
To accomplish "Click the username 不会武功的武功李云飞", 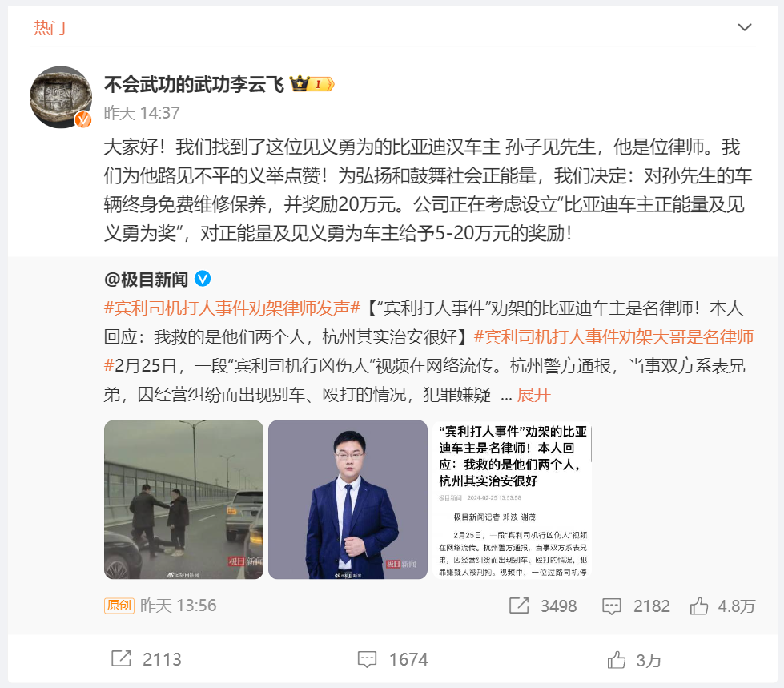I will 194,84.
